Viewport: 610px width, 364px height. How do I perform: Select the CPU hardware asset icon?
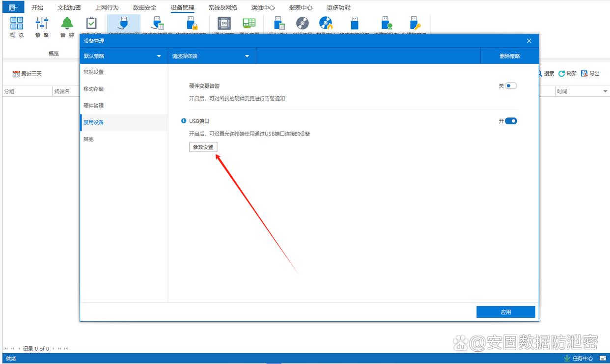point(224,23)
